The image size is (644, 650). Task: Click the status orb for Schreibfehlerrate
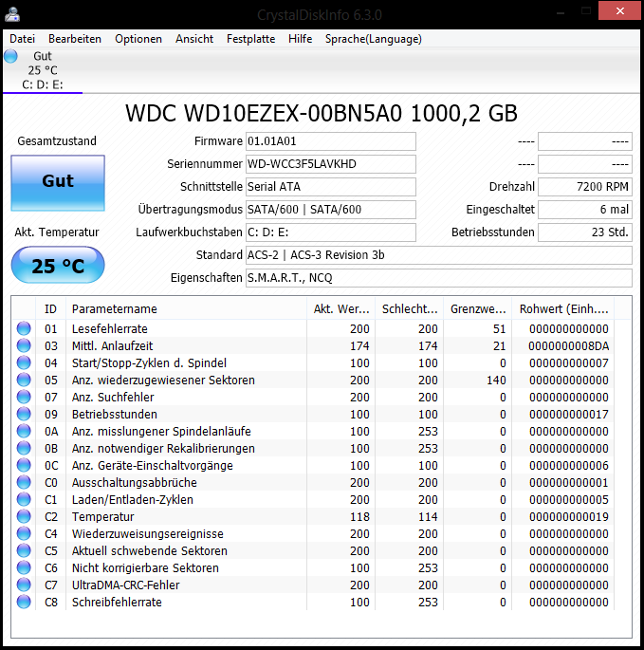(24, 602)
